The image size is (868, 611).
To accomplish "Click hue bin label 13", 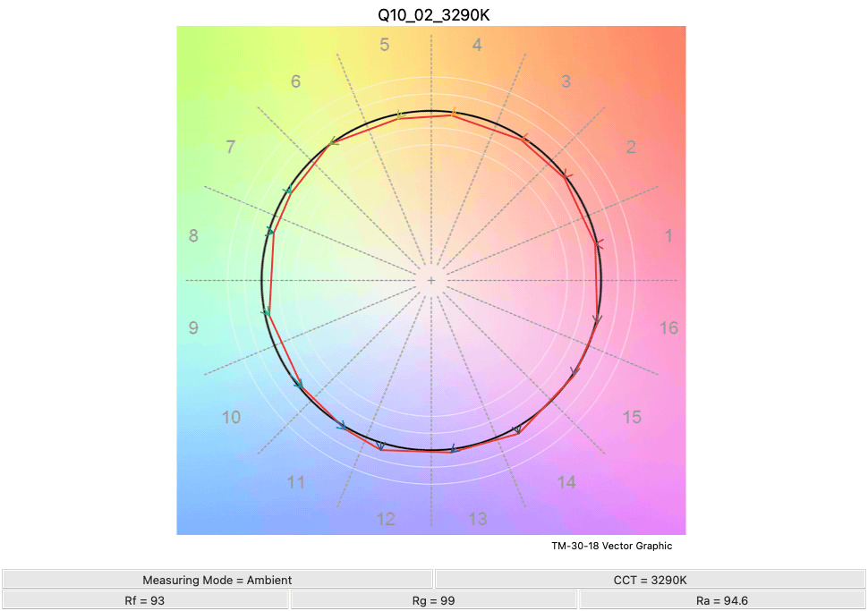I will (478, 519).
